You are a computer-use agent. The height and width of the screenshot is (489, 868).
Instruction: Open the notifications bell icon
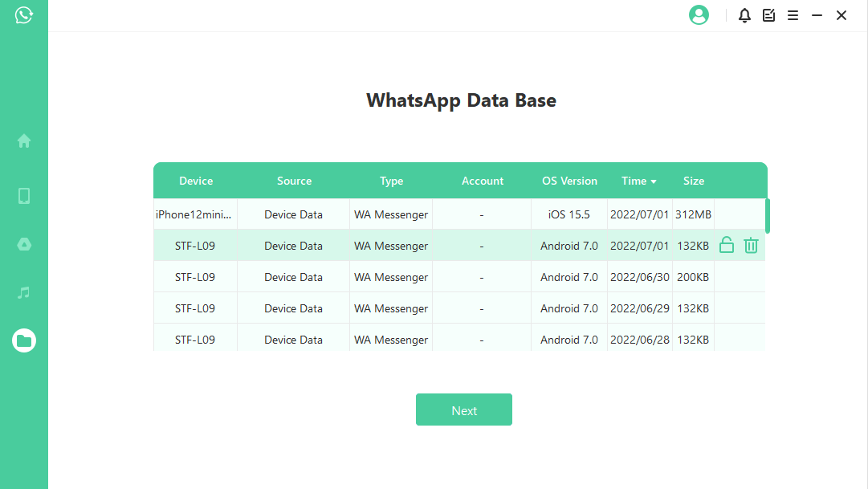[x=744, y=15]
